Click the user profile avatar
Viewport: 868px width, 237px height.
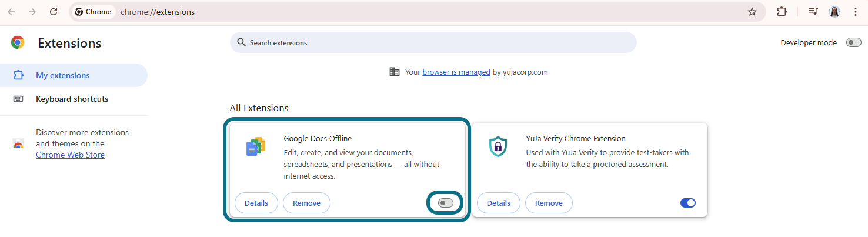coord(834,12)
